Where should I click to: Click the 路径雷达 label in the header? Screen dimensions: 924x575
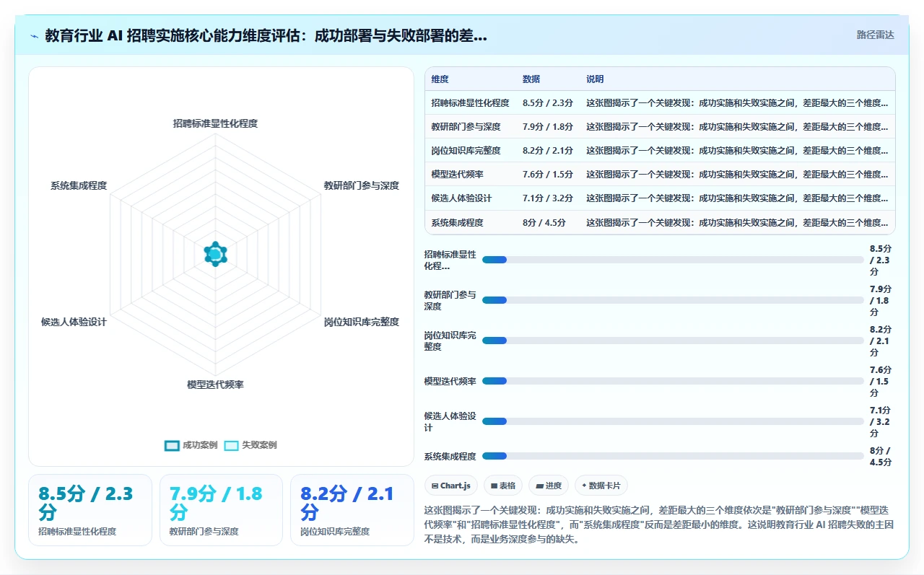coord(875,35)
